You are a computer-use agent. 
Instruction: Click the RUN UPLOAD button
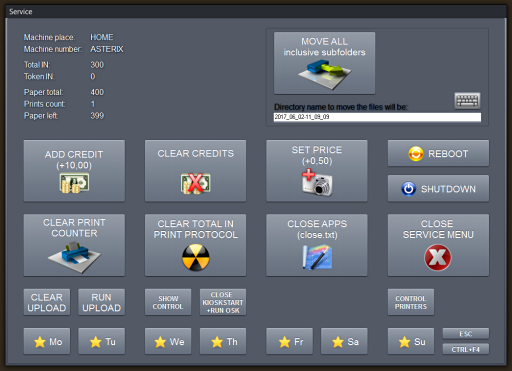click(x=102, y=302)
